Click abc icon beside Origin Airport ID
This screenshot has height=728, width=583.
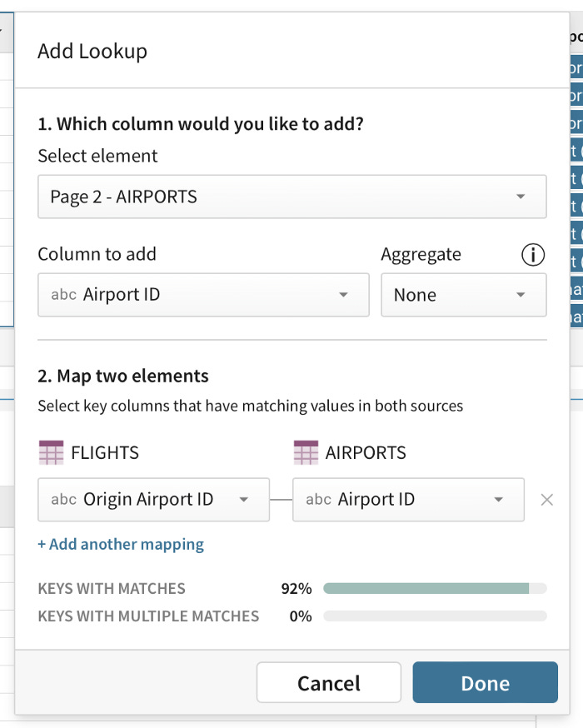[63, 500]
